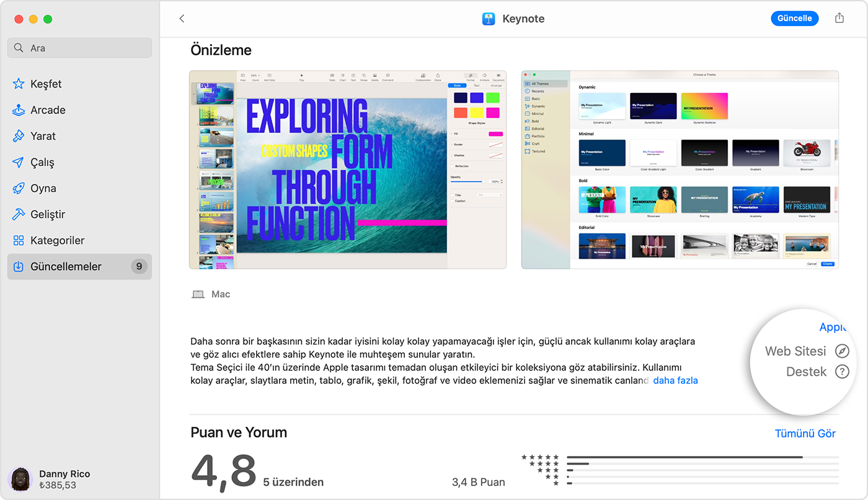The width and height of the screenshot is (868, 500).
Task: Select the Çalış paper plane icon
Action: coord(19,162)
